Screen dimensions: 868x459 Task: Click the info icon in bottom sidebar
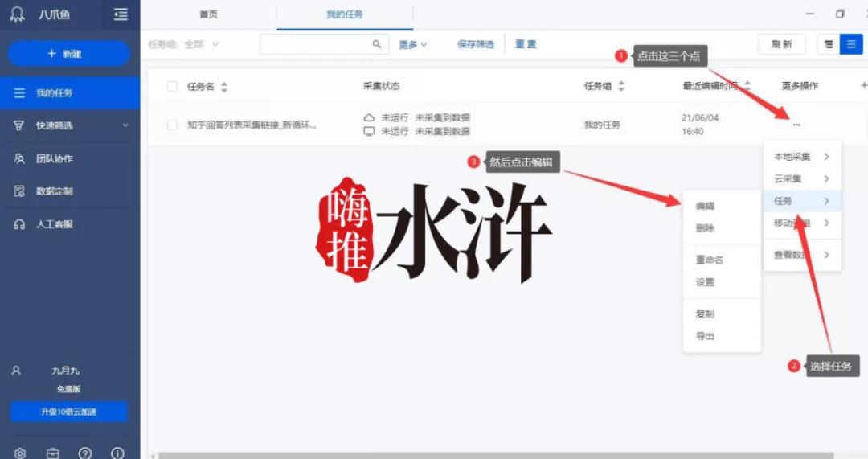click(x=117, y=453)
